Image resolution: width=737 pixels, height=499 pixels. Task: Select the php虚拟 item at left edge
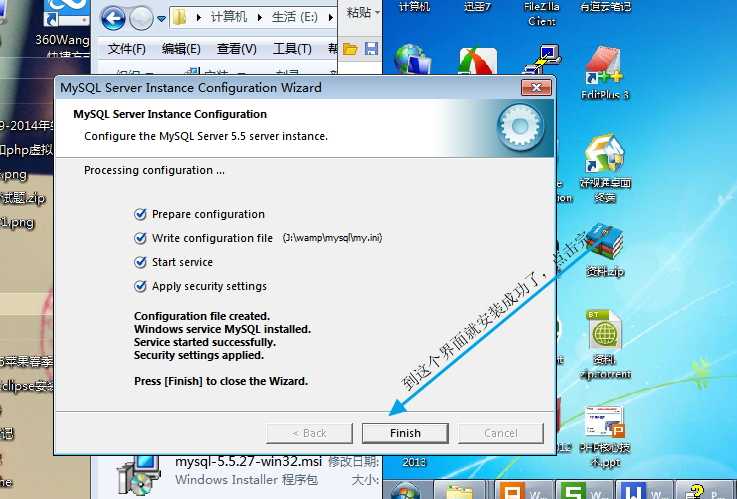pyautogui.click(x=26, y=150)
